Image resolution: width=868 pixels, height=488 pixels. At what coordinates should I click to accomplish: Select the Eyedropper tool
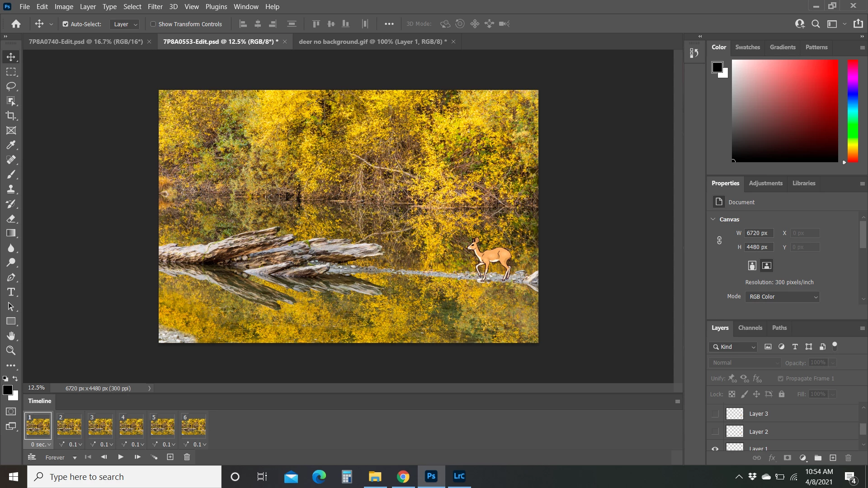11,145
